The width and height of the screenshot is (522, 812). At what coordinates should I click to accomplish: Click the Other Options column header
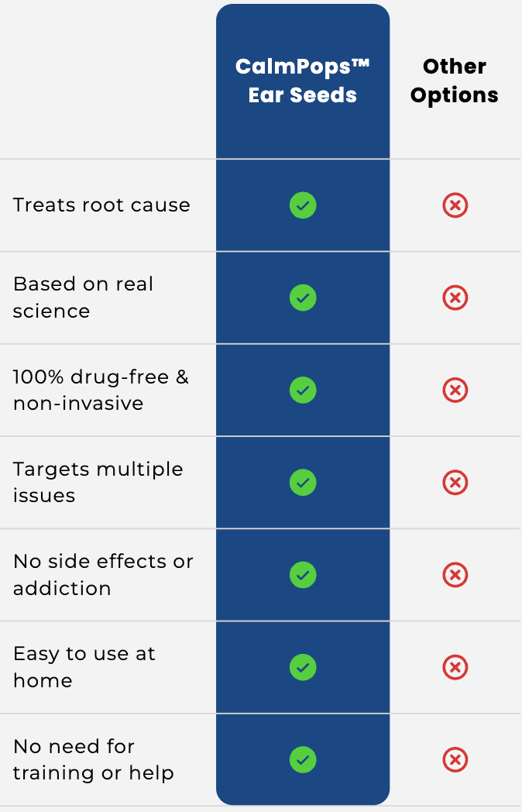455,81
